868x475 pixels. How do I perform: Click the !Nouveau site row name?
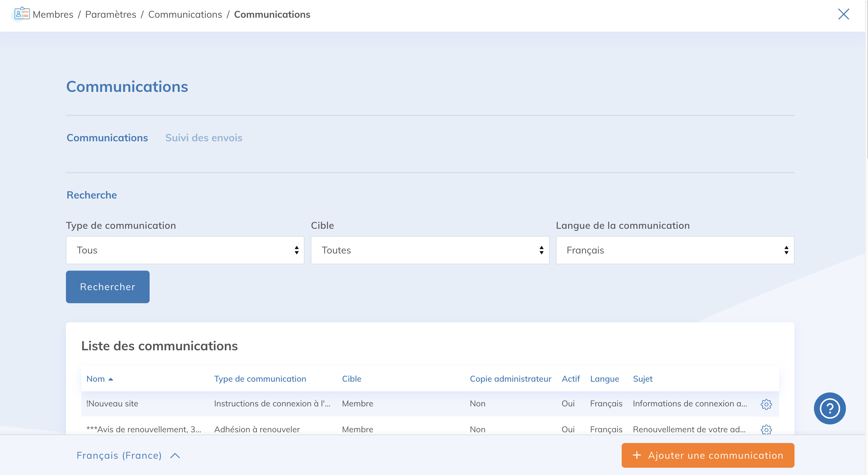click(x=112, y=403)
